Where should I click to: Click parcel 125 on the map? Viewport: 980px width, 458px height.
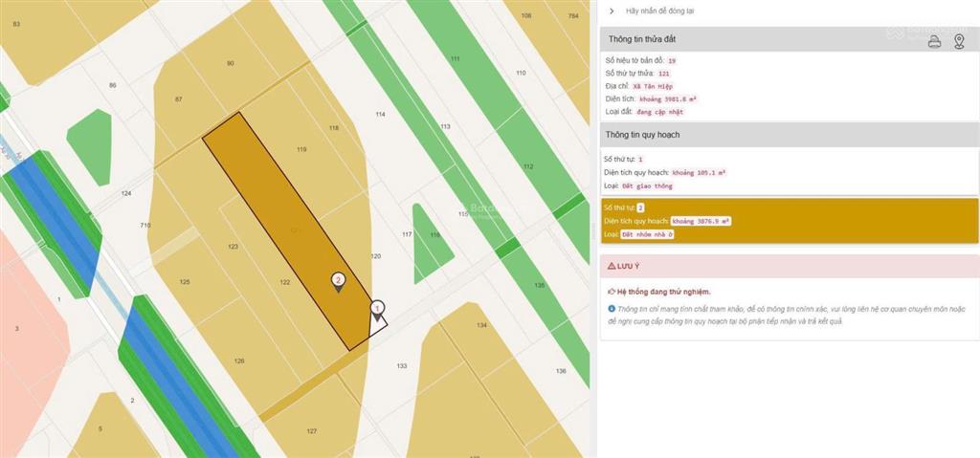pos(185,282)
